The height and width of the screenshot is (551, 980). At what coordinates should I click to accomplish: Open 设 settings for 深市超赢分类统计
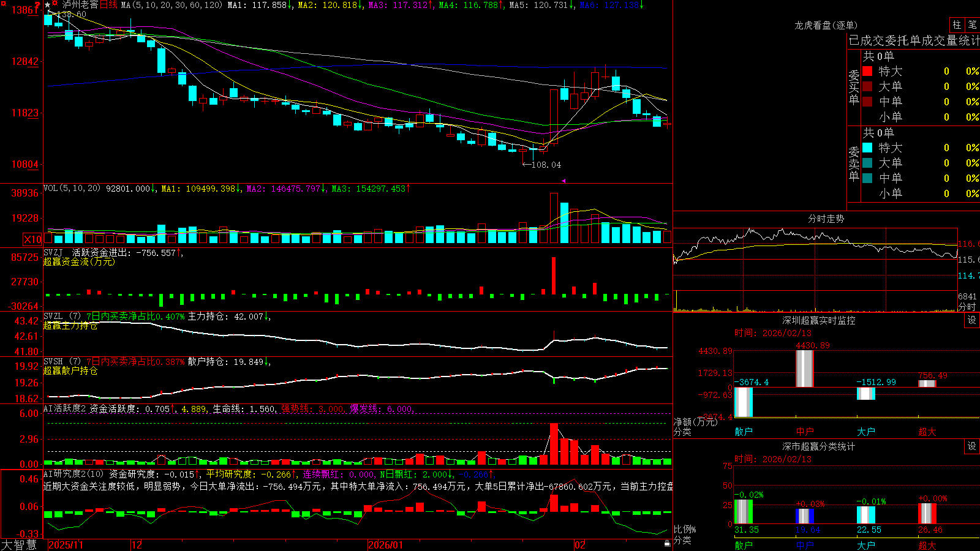click(x=972, y=446)
